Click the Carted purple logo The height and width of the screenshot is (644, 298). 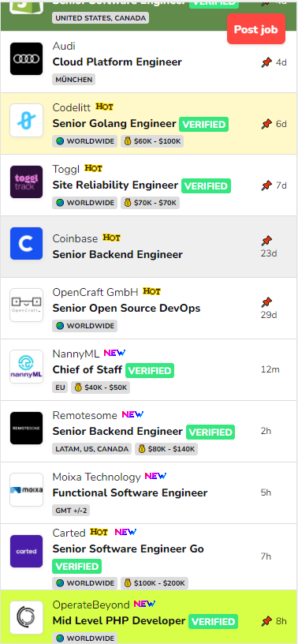(26, 552)
